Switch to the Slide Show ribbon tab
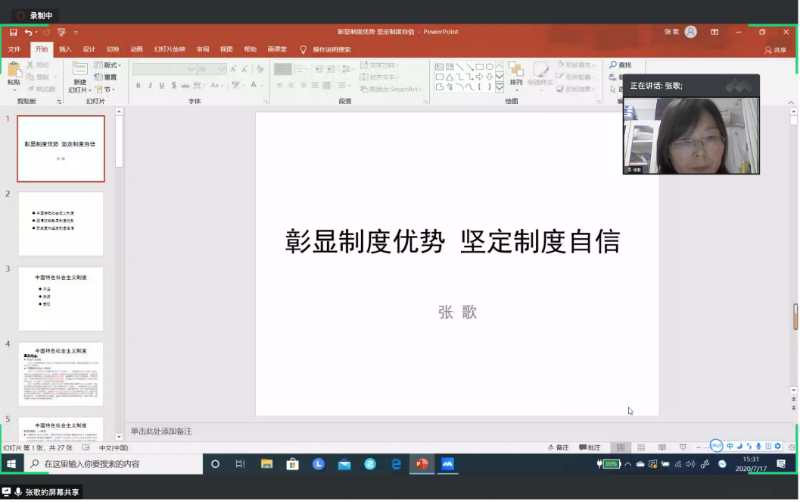Image resolution: width=800 pixels, height=502 pixels. (169, 48)
